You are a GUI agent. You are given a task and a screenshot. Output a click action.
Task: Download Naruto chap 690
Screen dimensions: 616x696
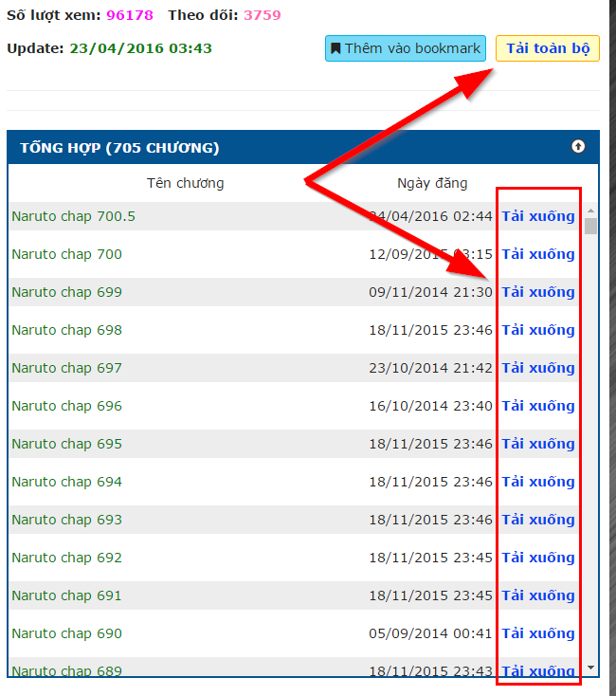(538, 633)
